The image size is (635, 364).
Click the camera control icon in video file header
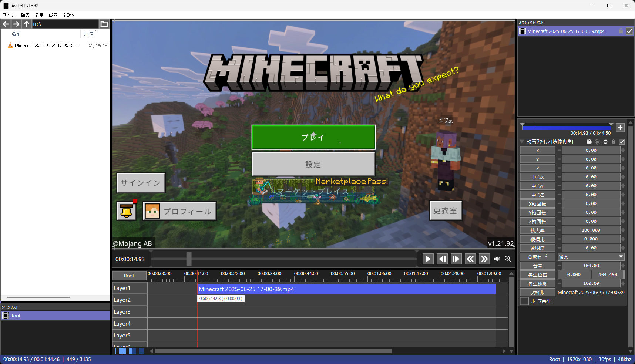click(589, 142)
